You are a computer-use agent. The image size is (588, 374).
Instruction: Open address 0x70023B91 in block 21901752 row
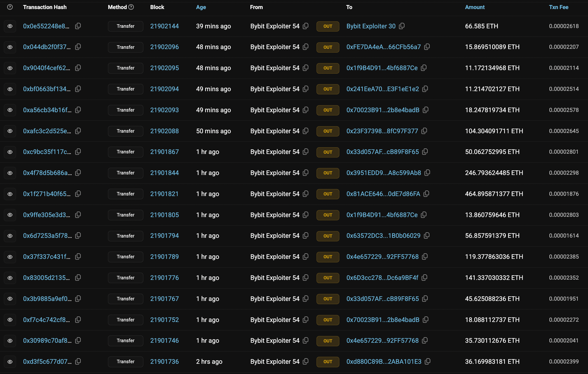click(x=383, y=320)
